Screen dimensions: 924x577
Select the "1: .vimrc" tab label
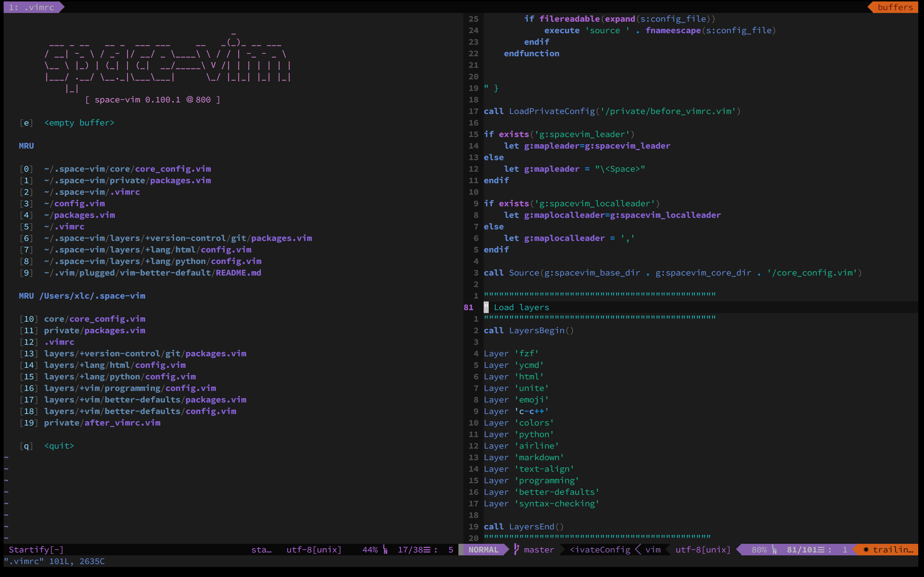pyautogui.click(x=31, y=6)
